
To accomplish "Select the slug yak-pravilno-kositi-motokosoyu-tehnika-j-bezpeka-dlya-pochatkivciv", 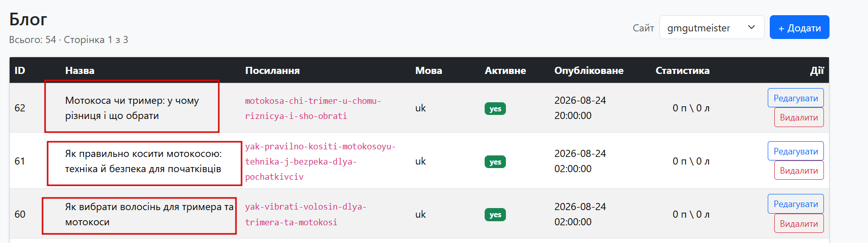I will 320,161.
